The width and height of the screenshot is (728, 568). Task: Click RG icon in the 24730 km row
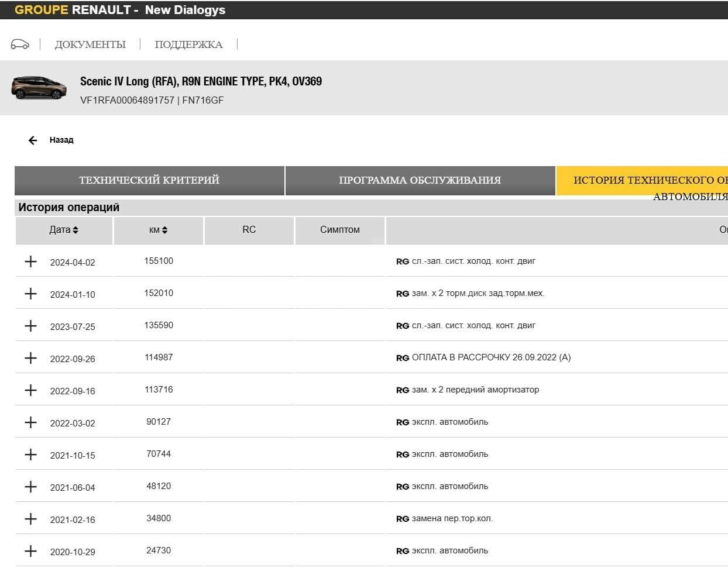(403, 551)
